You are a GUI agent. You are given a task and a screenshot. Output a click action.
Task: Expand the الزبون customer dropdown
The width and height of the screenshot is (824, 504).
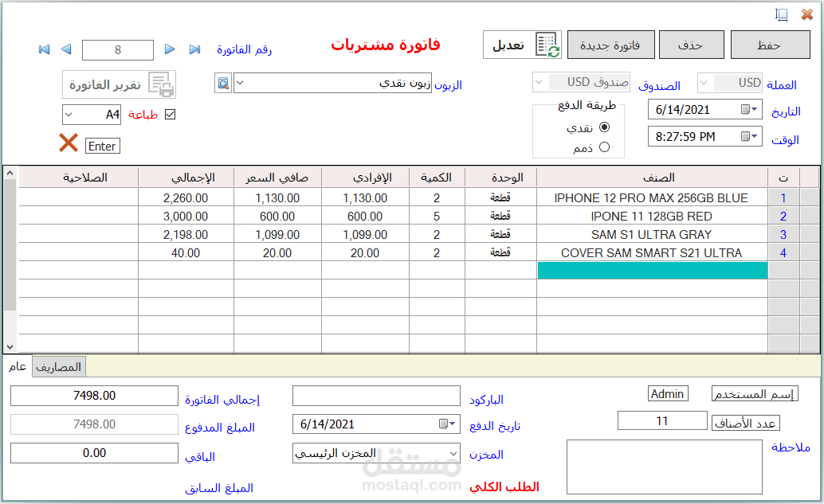[240, 83]
